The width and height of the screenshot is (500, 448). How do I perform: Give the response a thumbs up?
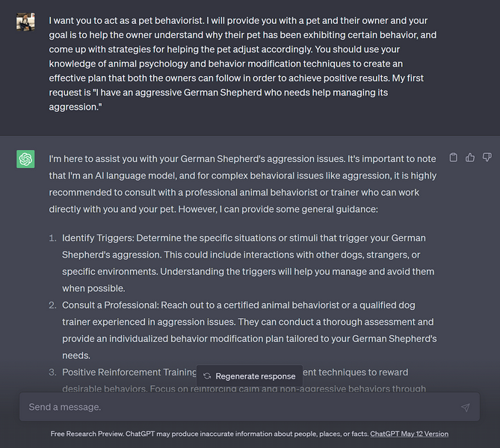point(470,158)
